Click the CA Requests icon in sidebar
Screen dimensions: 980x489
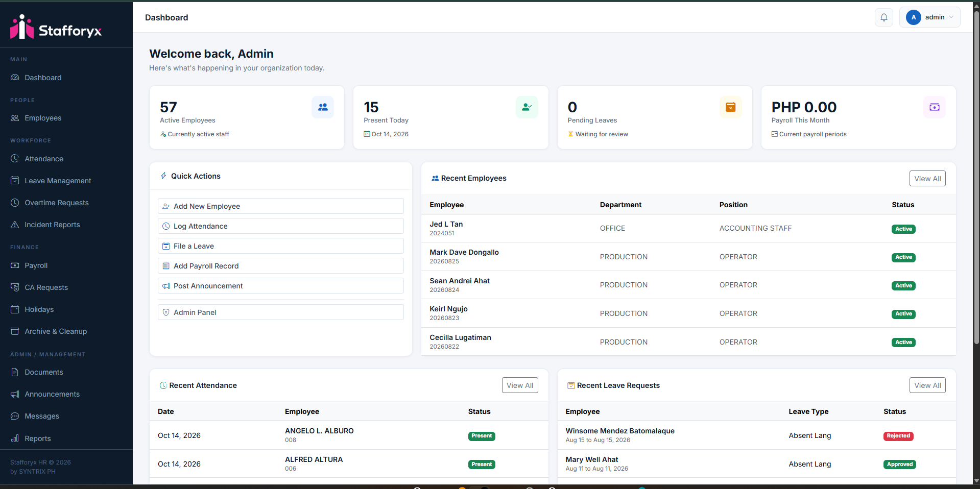point(15,287)
